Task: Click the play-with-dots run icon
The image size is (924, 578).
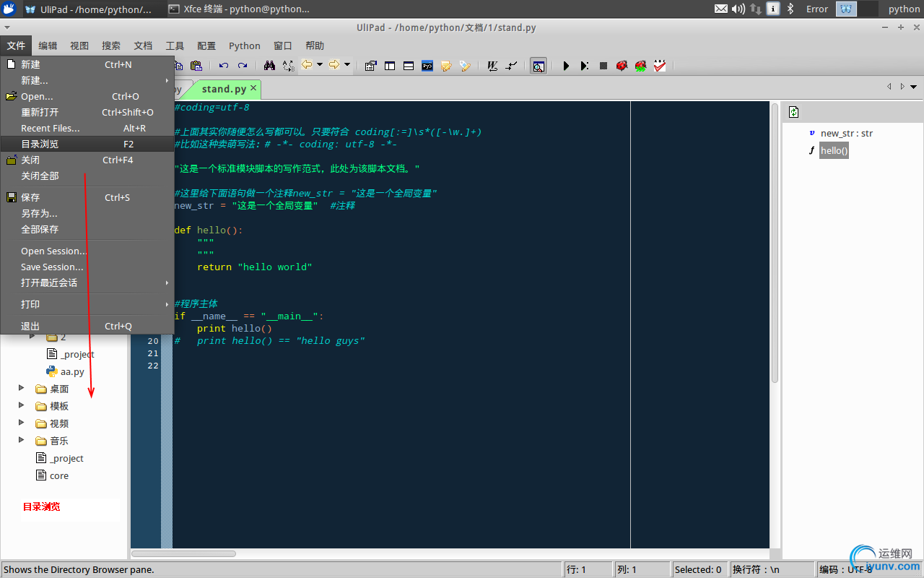Action: (x=585, y=66)
